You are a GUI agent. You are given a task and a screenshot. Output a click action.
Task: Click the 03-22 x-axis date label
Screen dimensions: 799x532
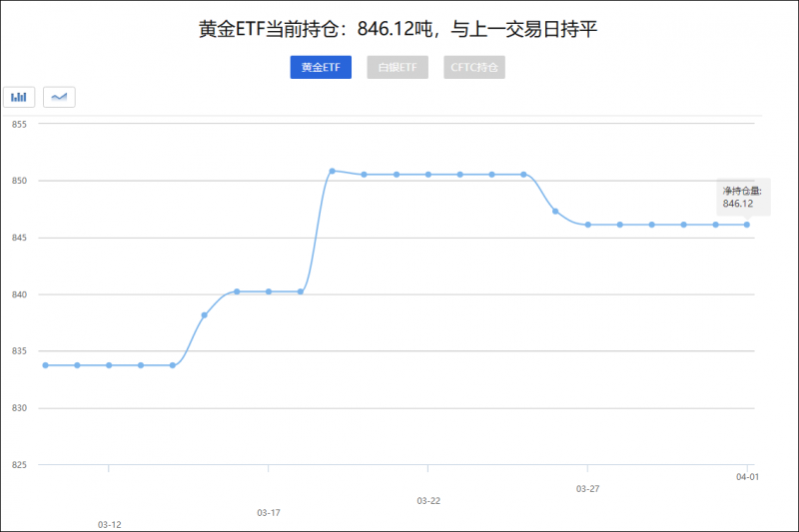point(428,500)
